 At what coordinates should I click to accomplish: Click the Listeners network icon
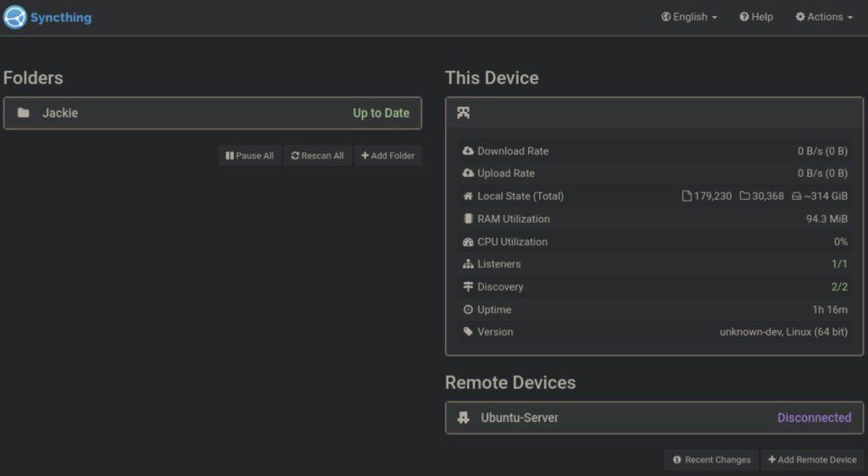pyautogui.click(x=468, y=264)
